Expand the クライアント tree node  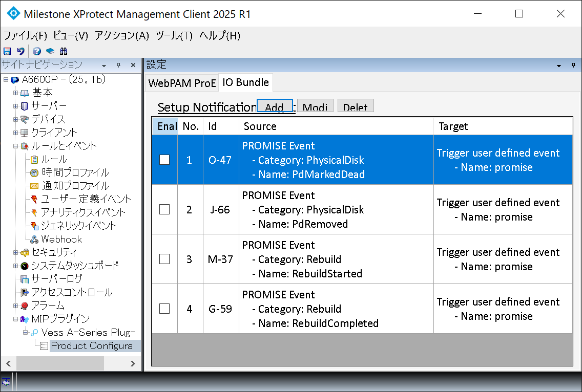(x=15, y=133)
